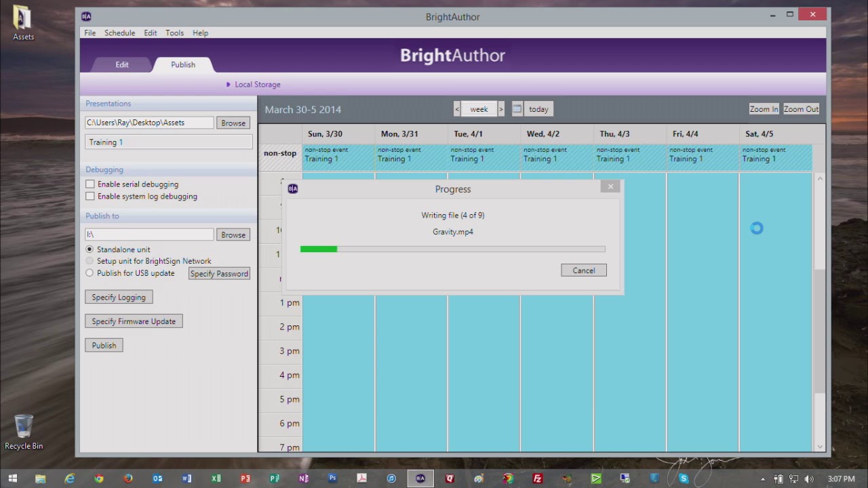Cancel the file writing progress

584,270
